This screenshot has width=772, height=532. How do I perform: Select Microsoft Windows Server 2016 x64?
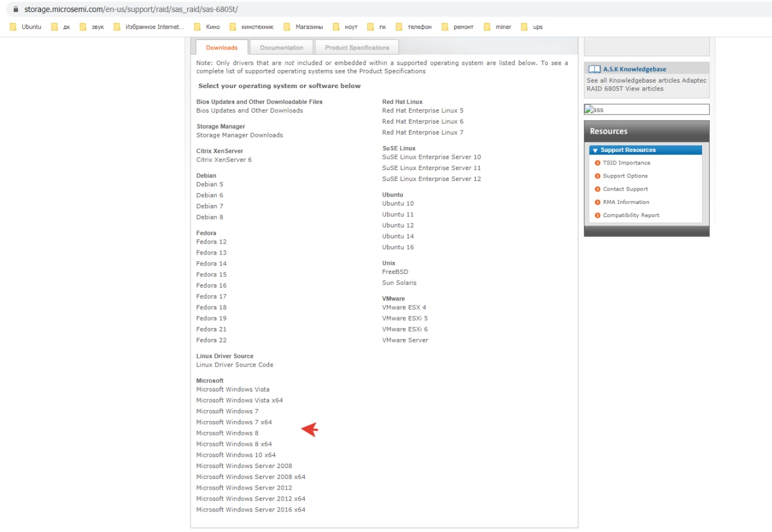pos(251,510)
